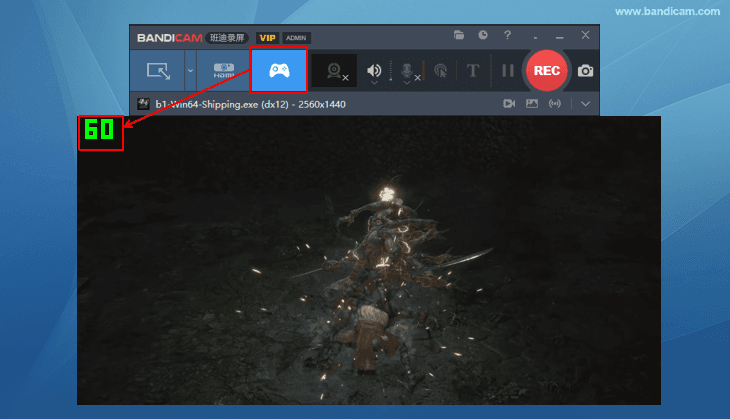Screen dimensions: 730x419
Task: Click the text overlay T icon
Action: pyautogui.click(x=473, y=71)
